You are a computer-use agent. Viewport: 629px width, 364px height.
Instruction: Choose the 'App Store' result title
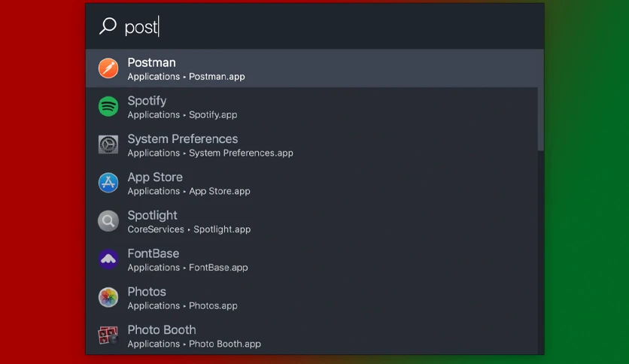tap(155, 177)
